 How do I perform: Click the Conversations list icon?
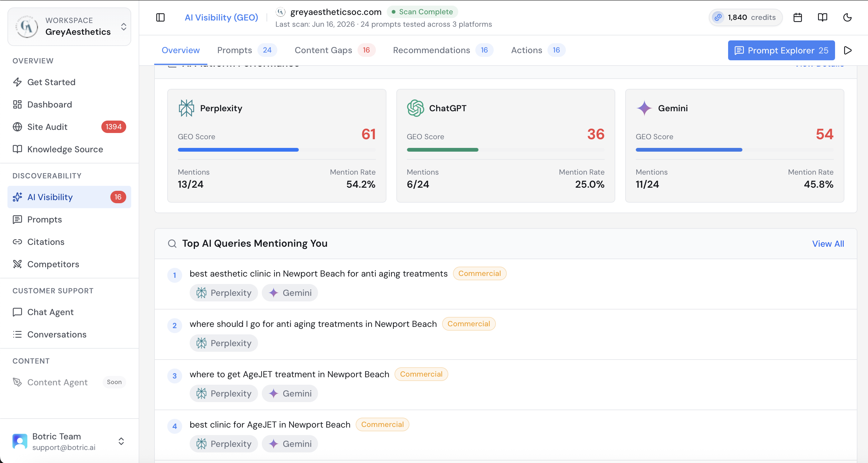(x=17, y=334)
